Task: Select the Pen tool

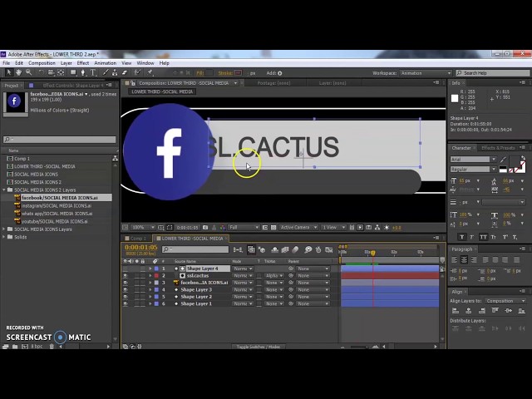Action: pos(83,72)
